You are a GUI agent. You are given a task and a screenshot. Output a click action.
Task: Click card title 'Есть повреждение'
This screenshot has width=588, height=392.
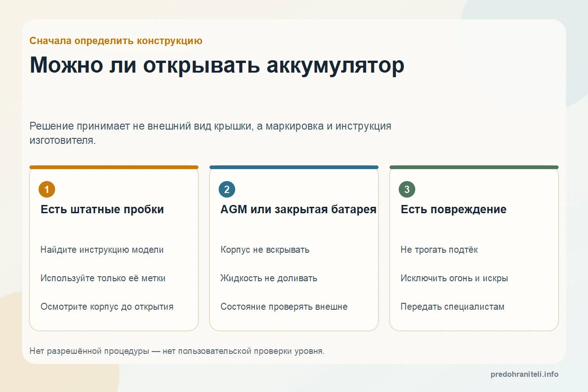tap(453, 210)
